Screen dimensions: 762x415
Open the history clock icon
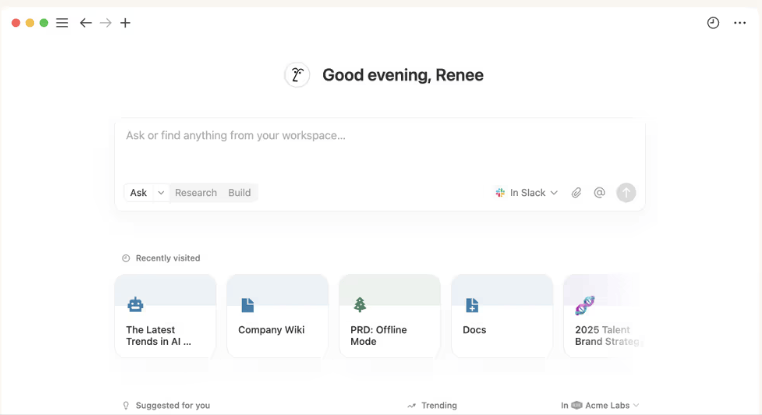click(x=713, y=23)
